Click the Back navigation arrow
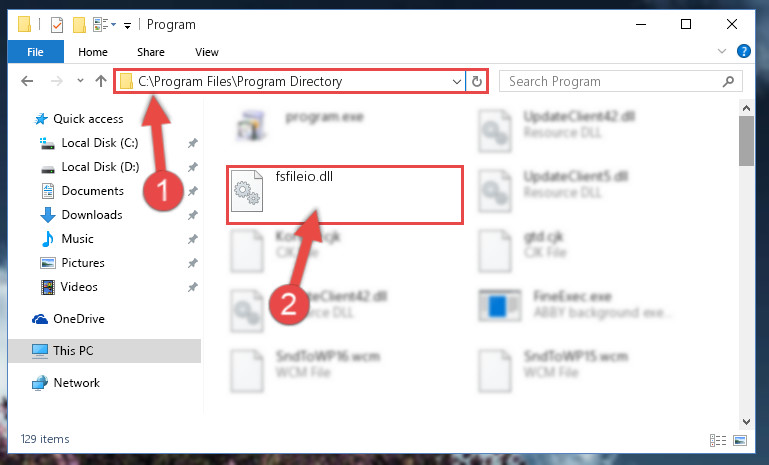 pos(27,81)
